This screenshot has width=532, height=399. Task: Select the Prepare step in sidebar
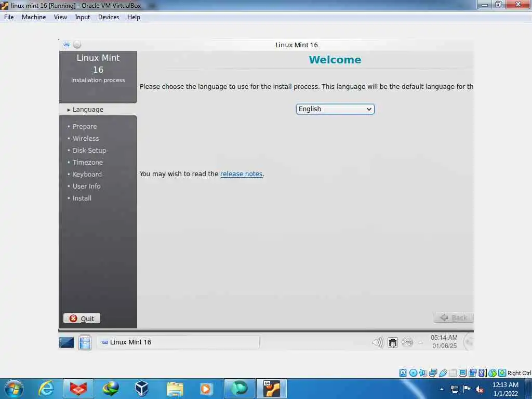(x=85, y=127)
